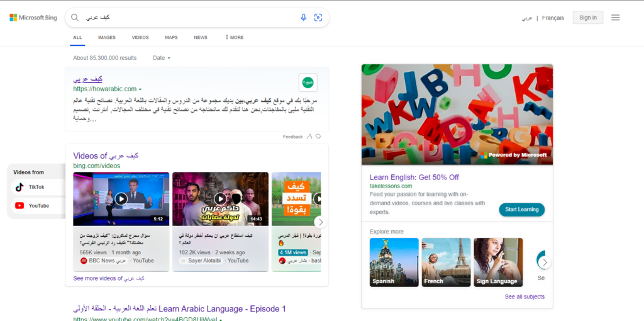
Task: Open the bing.com/videos link
Action: [97, 166]
